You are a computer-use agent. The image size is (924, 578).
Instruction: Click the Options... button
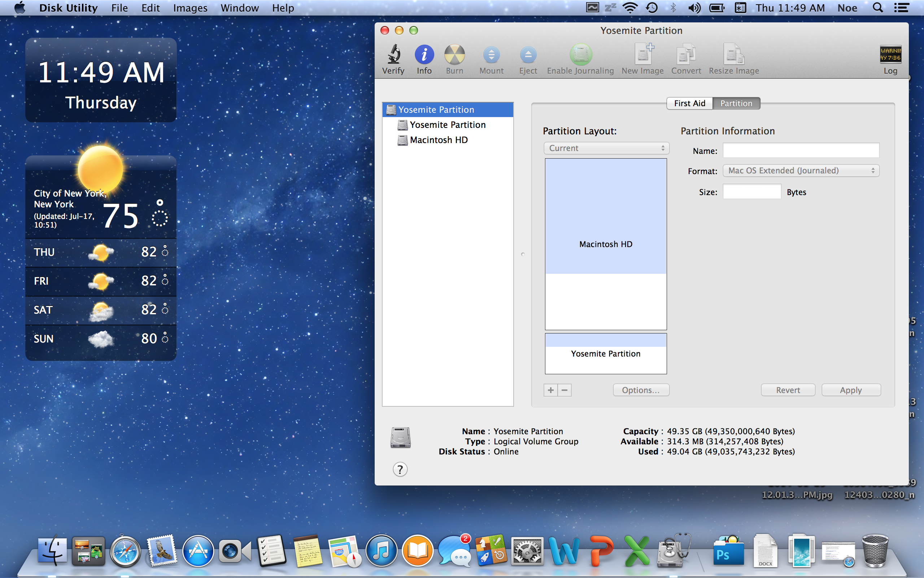coord(641,390)
